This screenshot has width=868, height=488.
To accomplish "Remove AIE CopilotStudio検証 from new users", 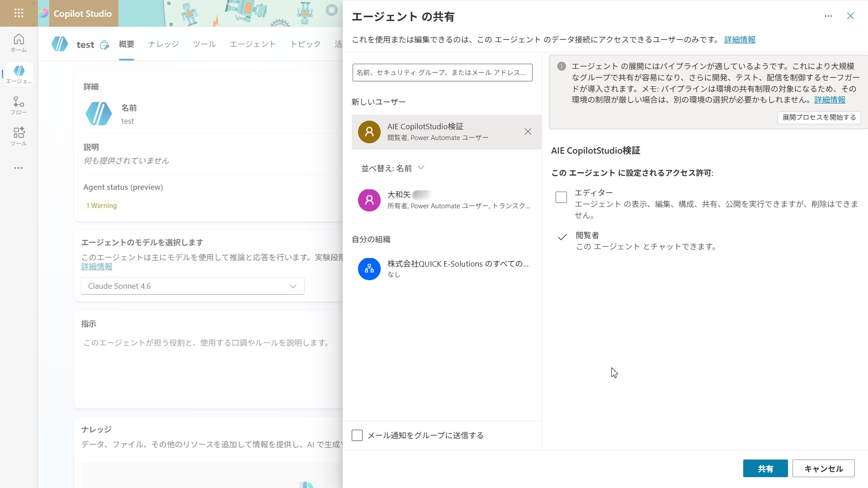I will pos(528,131).
